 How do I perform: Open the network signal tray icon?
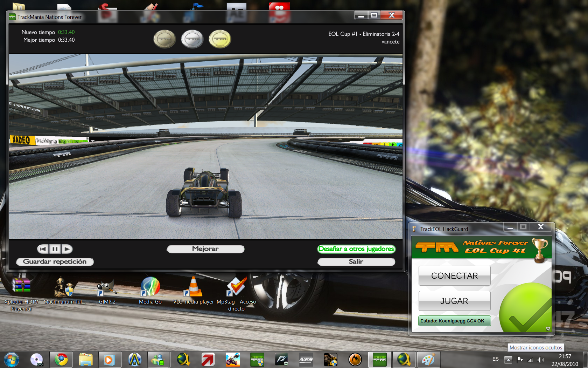tap(530, 360)
